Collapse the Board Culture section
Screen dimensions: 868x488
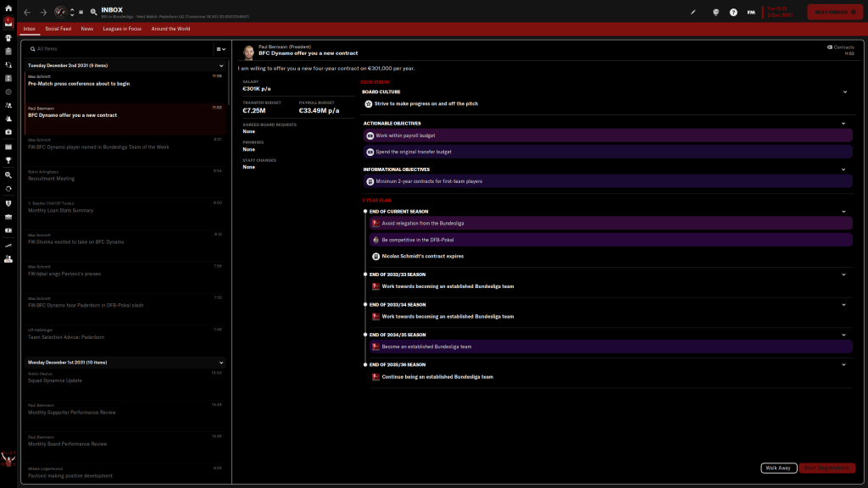(844, 91)
